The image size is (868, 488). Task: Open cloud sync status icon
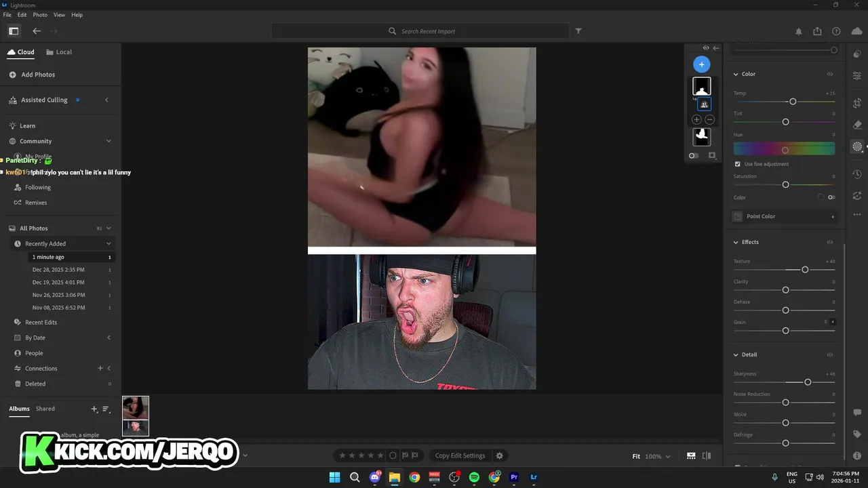(x=856, y=31)
